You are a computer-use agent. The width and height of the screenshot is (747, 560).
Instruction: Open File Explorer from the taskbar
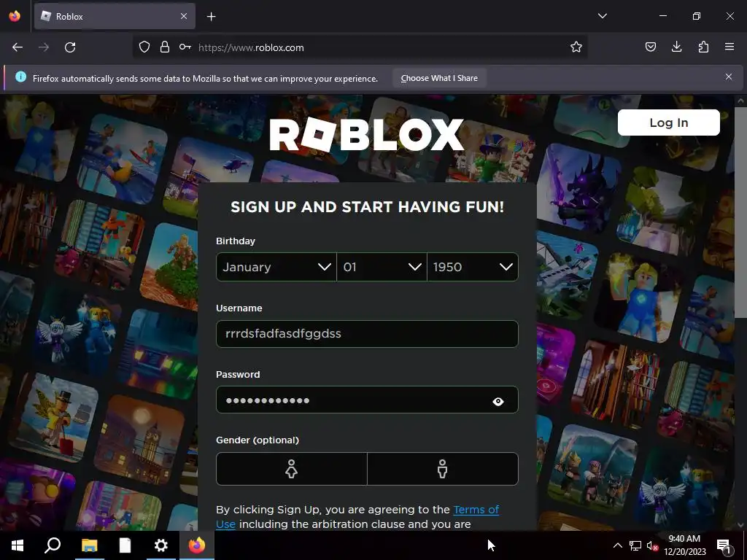pos(89,545)
